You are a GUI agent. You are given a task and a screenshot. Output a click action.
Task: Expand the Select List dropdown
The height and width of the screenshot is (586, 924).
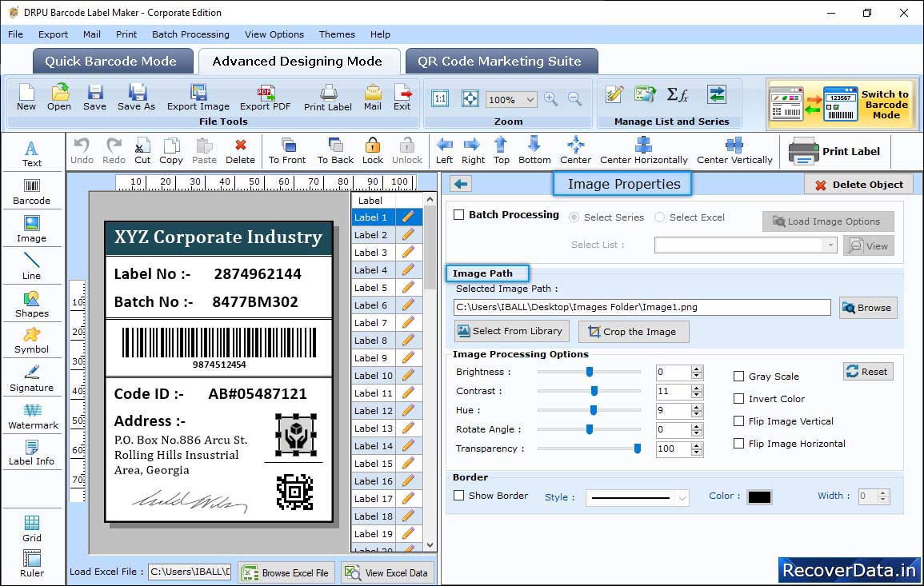coord(830,245)
